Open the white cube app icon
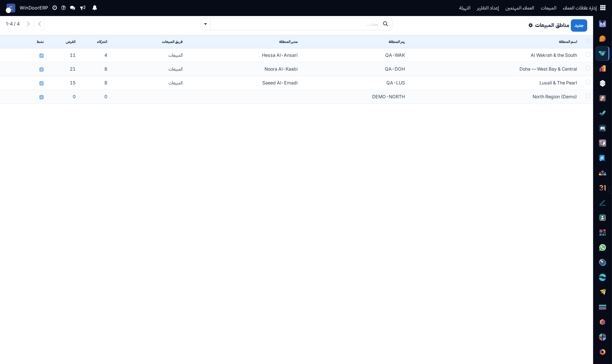 pyautogui.click(x=602, y=83)
